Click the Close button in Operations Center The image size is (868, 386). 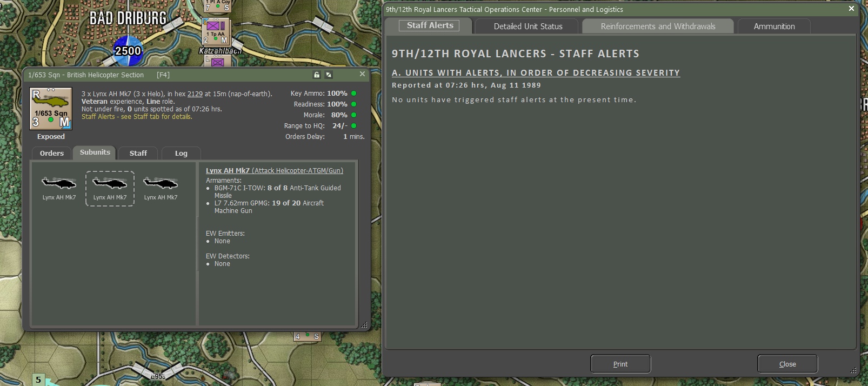(787, 364)
